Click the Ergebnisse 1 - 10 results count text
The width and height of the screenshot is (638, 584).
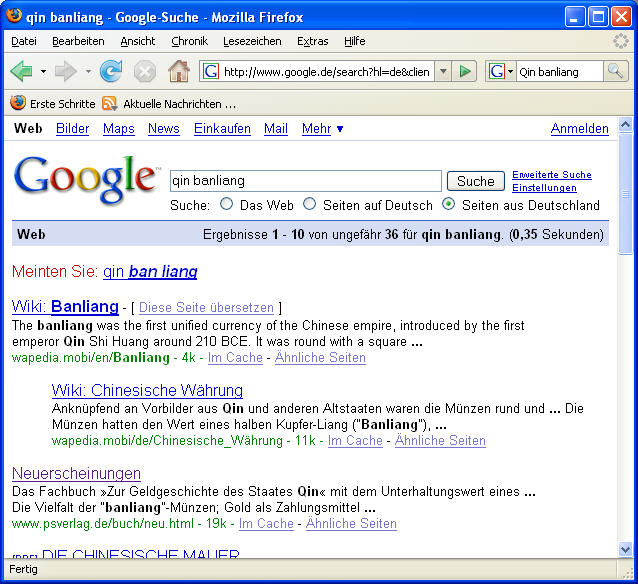click(403, 234)
